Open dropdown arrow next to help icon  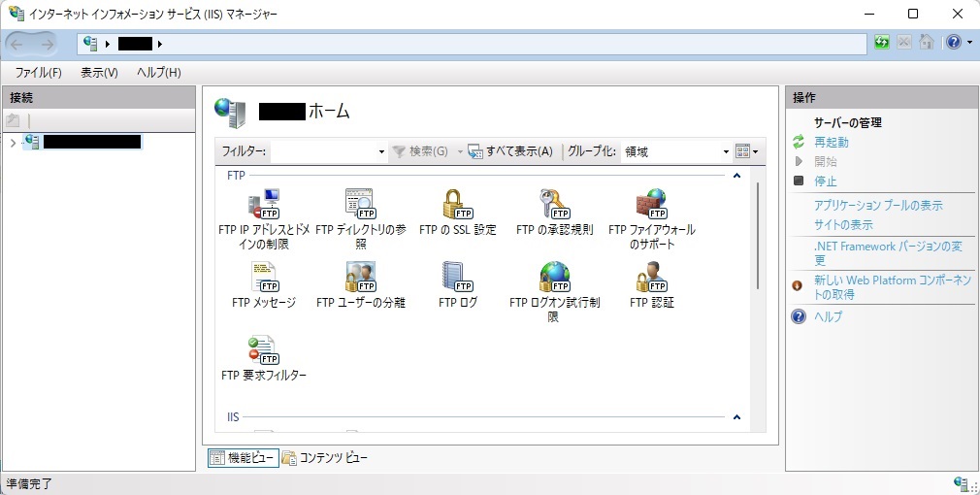click(x=969, y=43)
